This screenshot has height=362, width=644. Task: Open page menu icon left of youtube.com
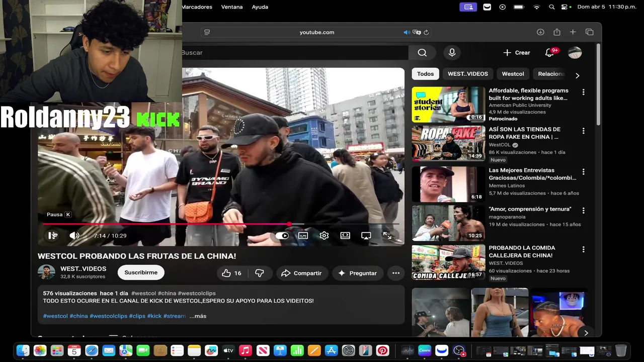point(207,32)
